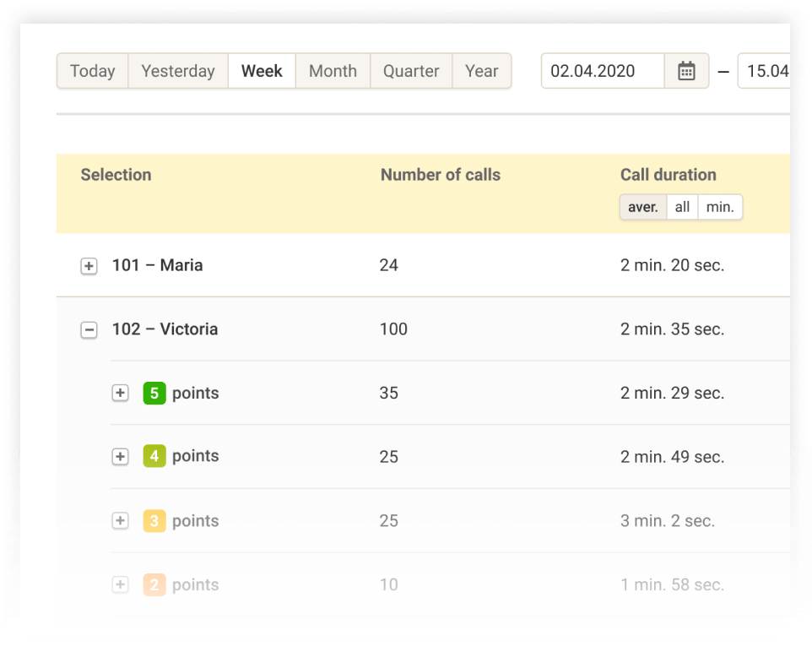Expand the 5 points subgroup
Image resolution: width=812 pixels, height=652 pixels.
coord(121,394)
